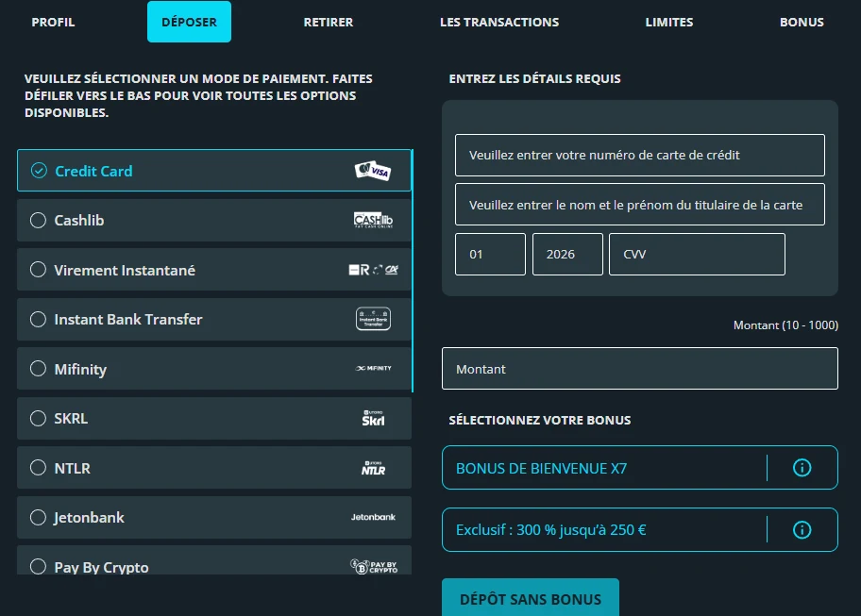Image resolution: width=861 pixels, height=616 pixels.
Task: Click the Cashlib logo icon
Action: click(374, 220)
